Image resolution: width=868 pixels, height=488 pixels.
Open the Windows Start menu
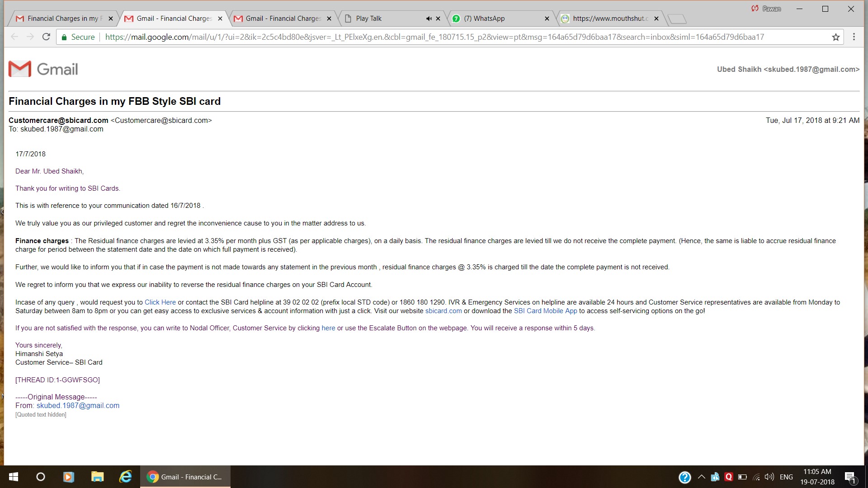[14, 477]
